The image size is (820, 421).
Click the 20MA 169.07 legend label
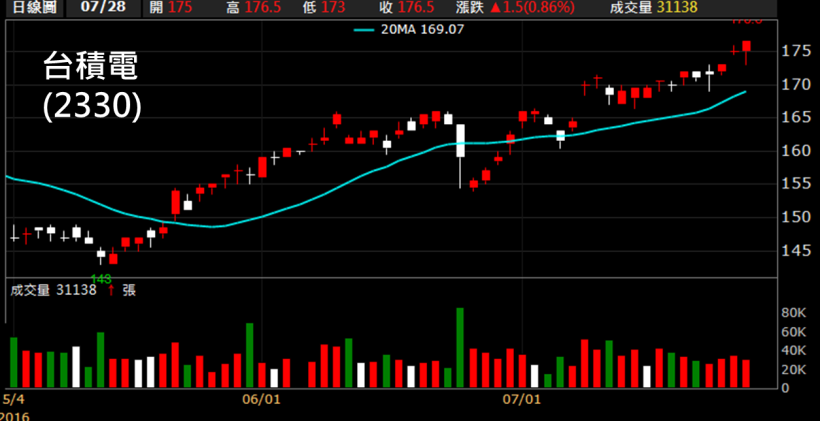pyautogui.click(x=423, y=30)
